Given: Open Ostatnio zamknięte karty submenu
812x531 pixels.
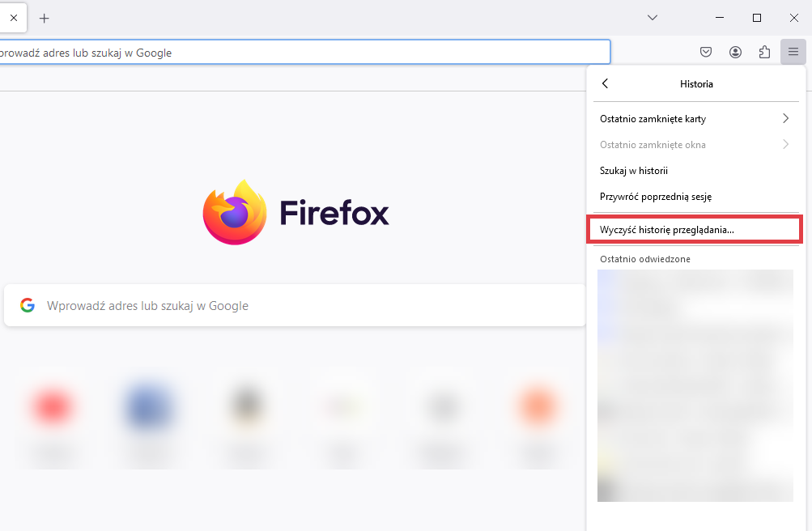Looking at the screenshot, I should click(696, 119).
